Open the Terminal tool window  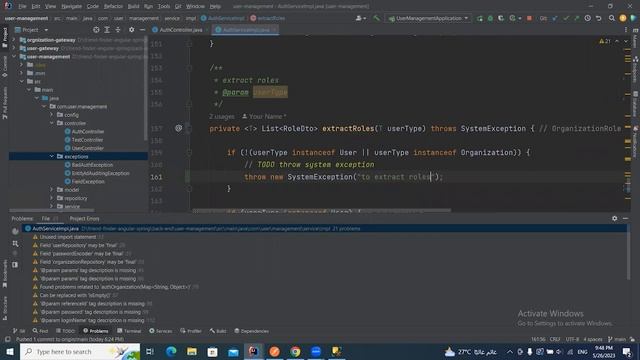[129, 331]
